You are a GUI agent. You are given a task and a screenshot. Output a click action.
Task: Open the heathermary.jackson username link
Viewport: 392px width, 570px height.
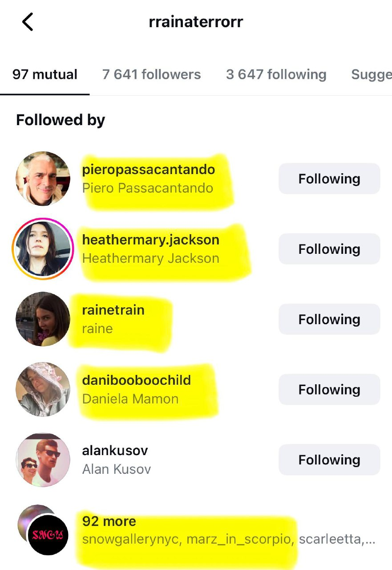pos(151,240)
